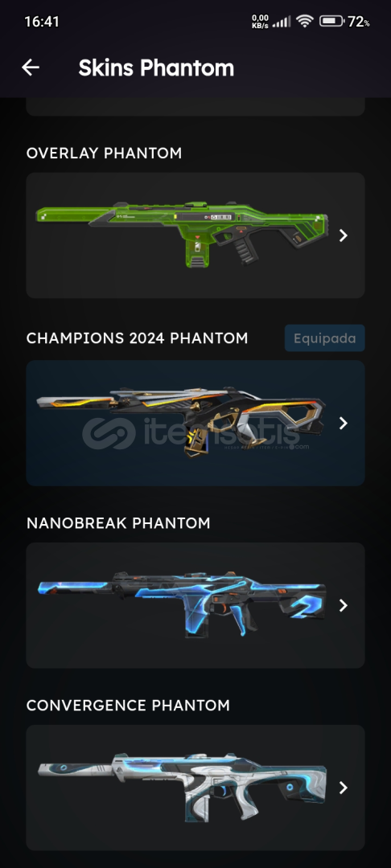Click the CHAMPIONS 2024 PHANTOM title label
Image resolution: width=391 pixels, height=868 pixels.
point(138,338)
